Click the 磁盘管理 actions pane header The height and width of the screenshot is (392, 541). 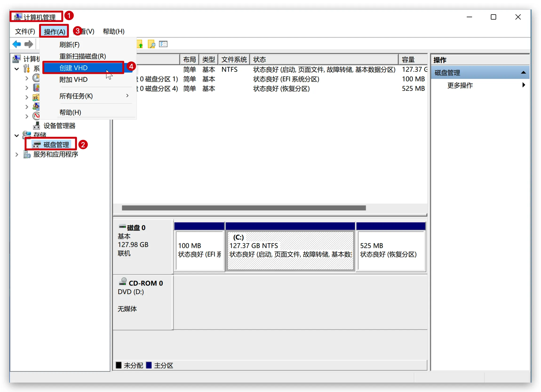click(480, 72)
